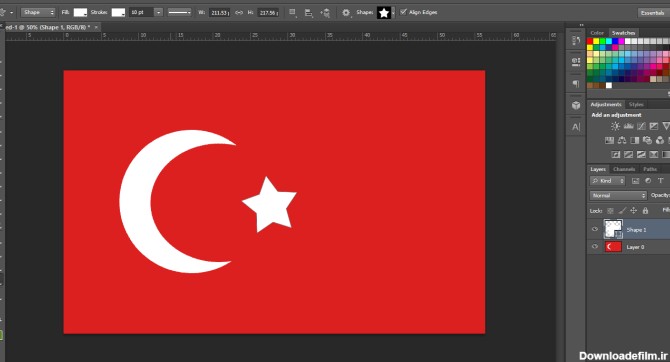Add a Photo Filter adjustment
Viewport: 670px width, 362px height.
(647, 140)
